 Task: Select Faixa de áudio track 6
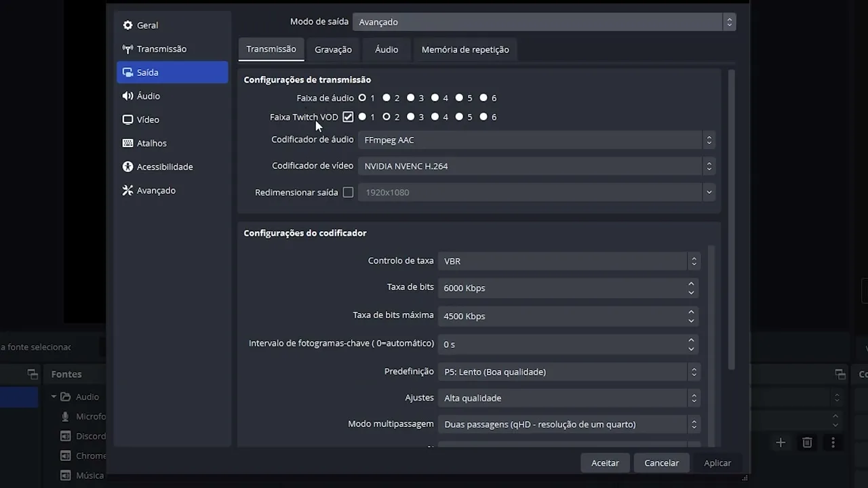pos(484,98)
